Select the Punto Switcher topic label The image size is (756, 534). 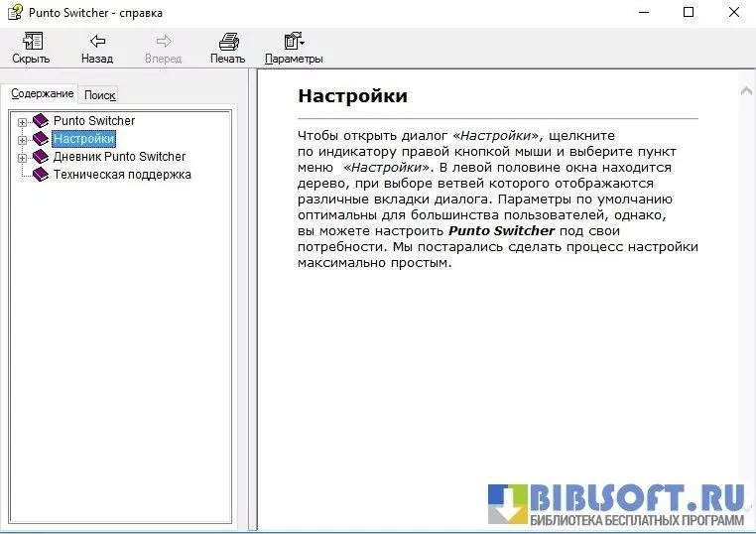click(94, 121)
